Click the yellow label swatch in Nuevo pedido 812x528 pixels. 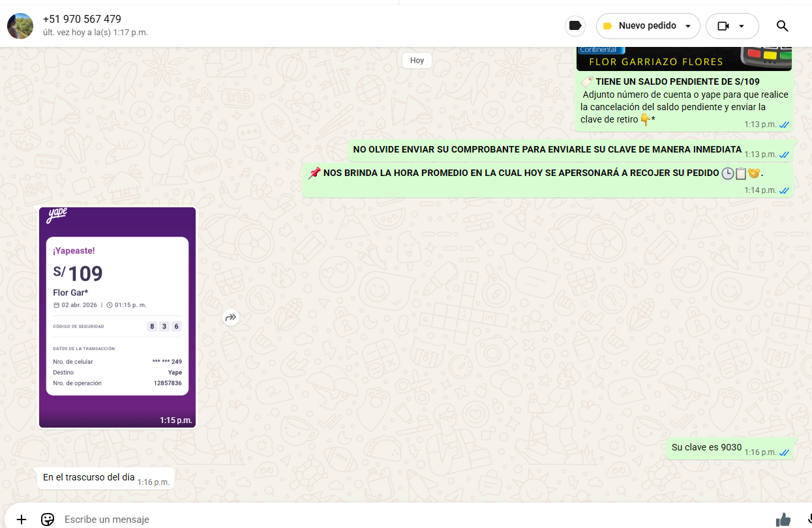pos(608,26)
